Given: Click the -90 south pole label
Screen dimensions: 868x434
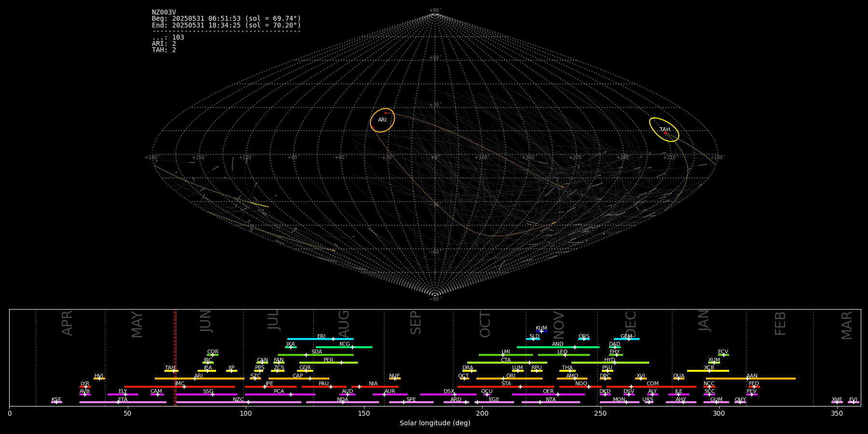Looking at the screenshot, I should click(434, 299).
